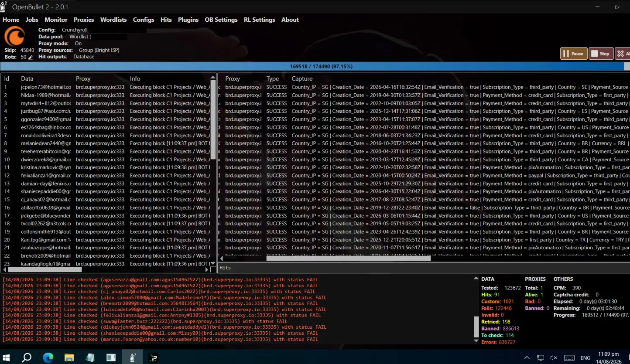630x364 pixels.
Task: Click the log panel scroll-up arrow
Action: pos(476,278)
